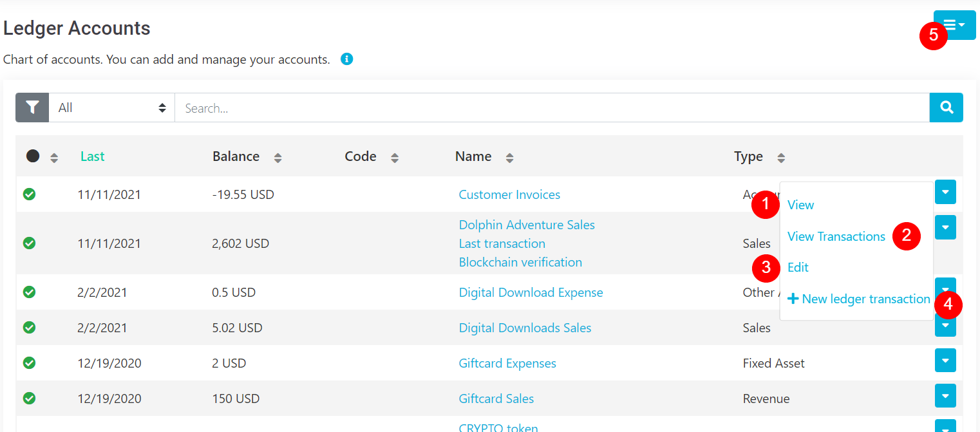Click the green check for Digital Downloads Sales

[x=29, y=328]
